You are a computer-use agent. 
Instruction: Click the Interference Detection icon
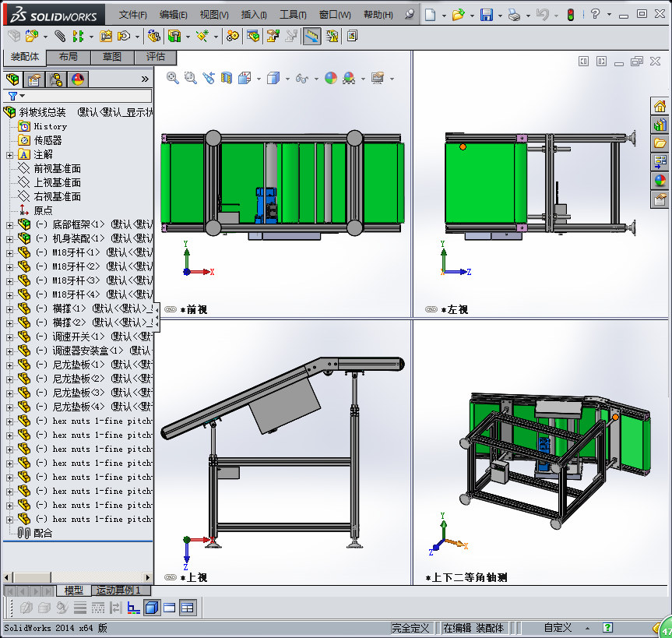click(x=332, y=36)
